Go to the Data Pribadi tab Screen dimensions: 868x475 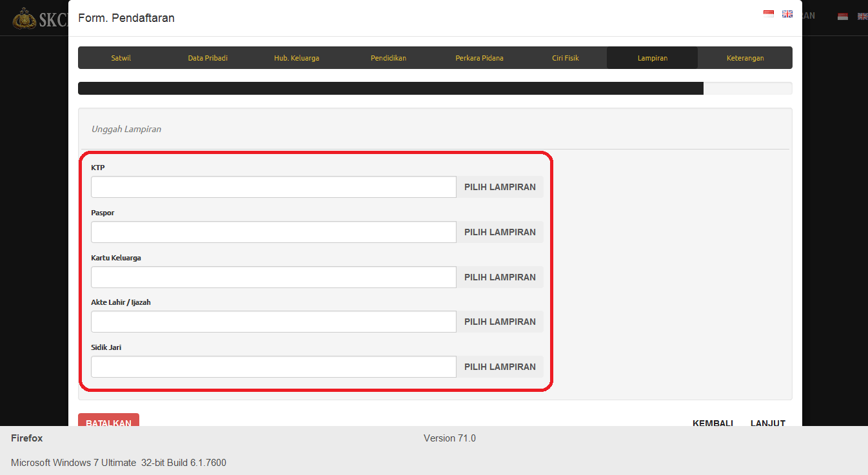click(x=208, y=58)
